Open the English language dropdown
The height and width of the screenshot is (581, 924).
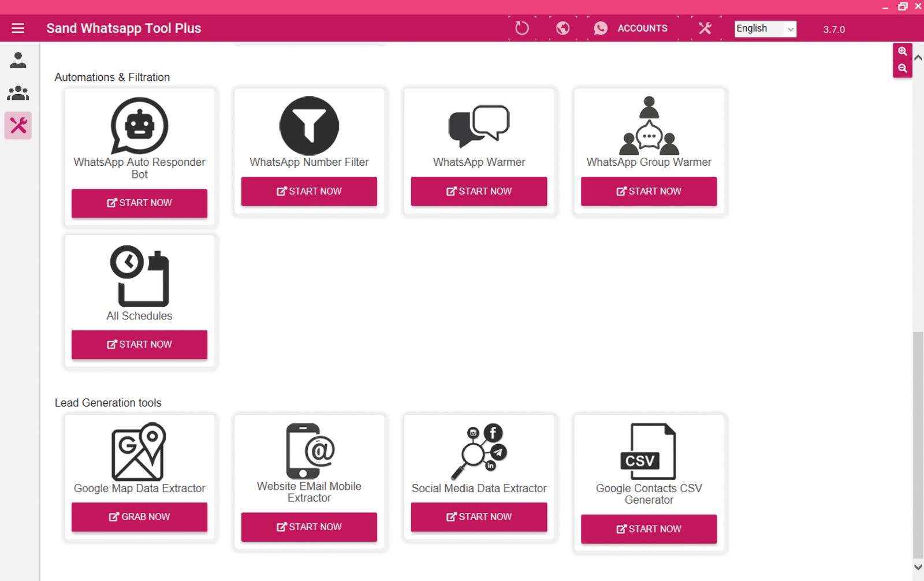point(765,28)
